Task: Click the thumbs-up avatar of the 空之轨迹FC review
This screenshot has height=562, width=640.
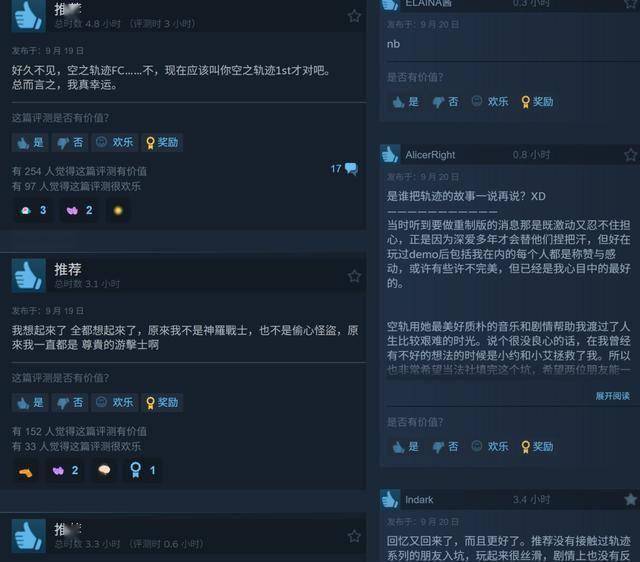Action: (x=29, y=16)
